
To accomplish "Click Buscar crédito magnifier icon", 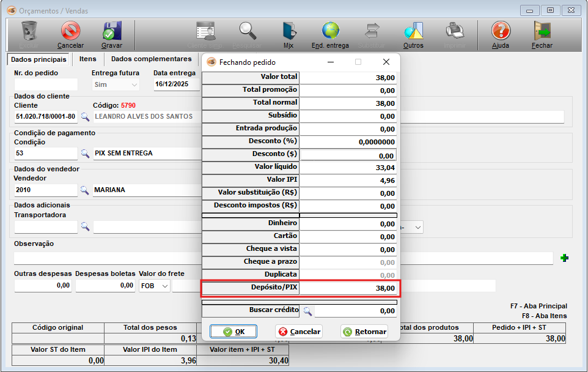I will point(307,311).
